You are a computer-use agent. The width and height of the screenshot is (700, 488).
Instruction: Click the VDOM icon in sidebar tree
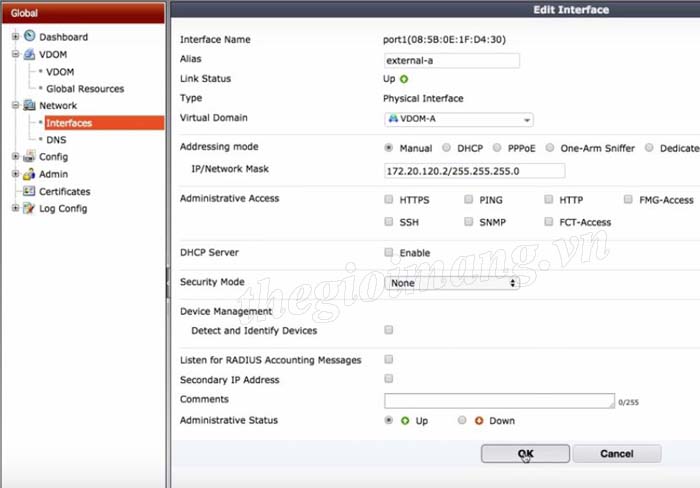click(x=30, y=54)
